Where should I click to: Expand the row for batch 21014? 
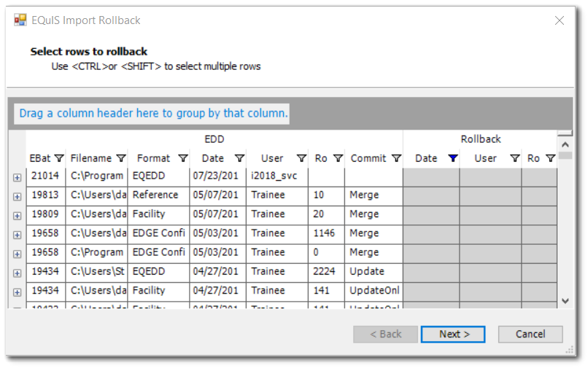tap(17, 177)
